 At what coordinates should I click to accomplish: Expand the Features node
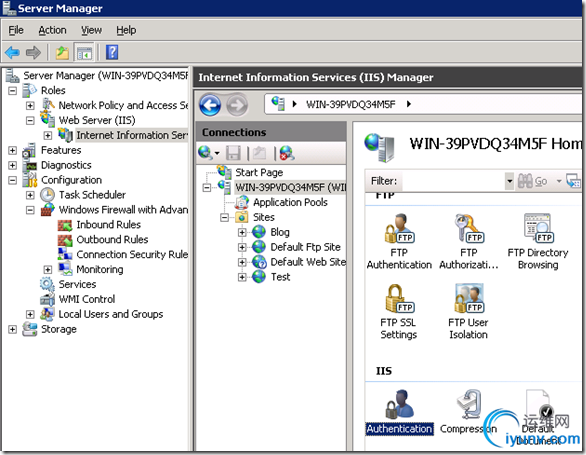(x=12, y=150)
